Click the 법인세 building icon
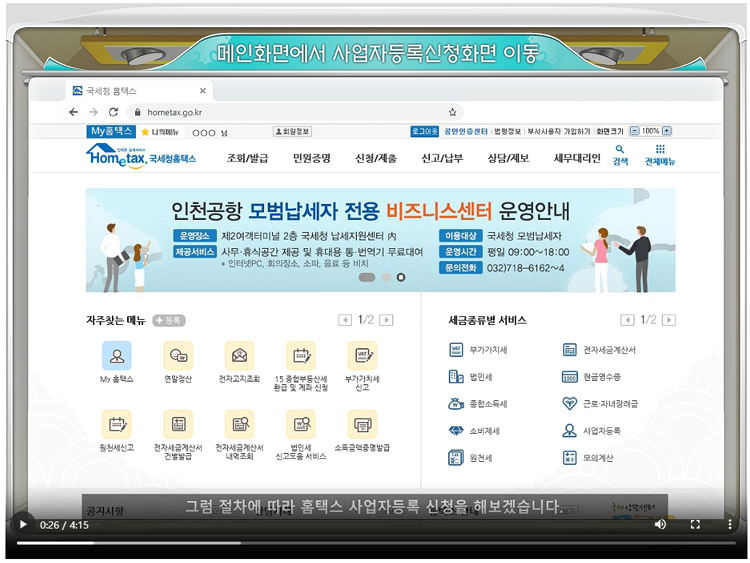Viewport: 750px width, 563px height. tap(456, 377)
